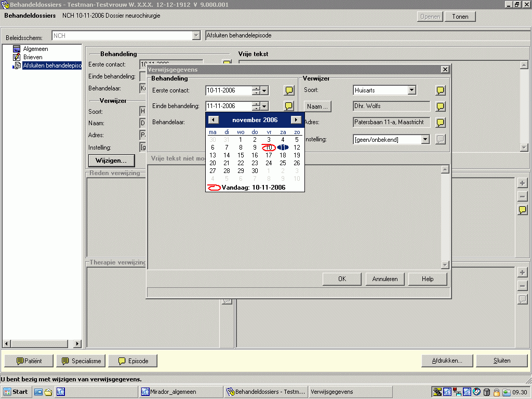Click note icon beside Einde behandeling
Image resolution: width=532 pixels, height=399 pixels.
click(289, 106)
